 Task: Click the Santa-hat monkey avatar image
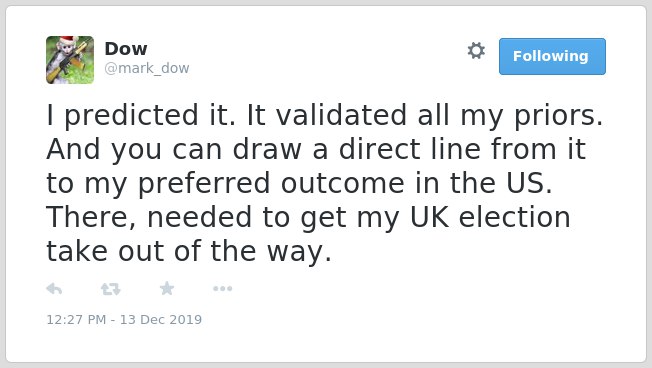click(x=70, y=60)
